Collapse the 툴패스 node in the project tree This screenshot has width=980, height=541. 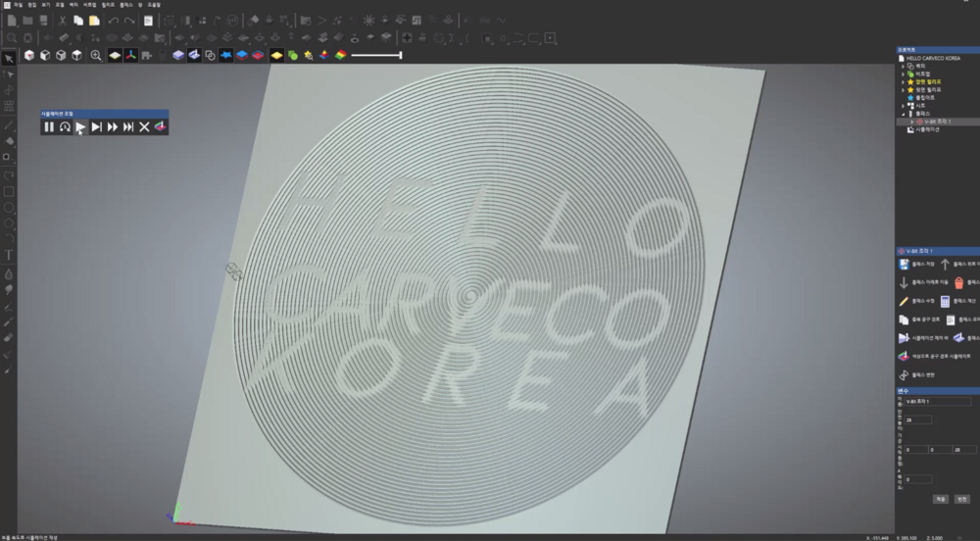click(903, 114)
